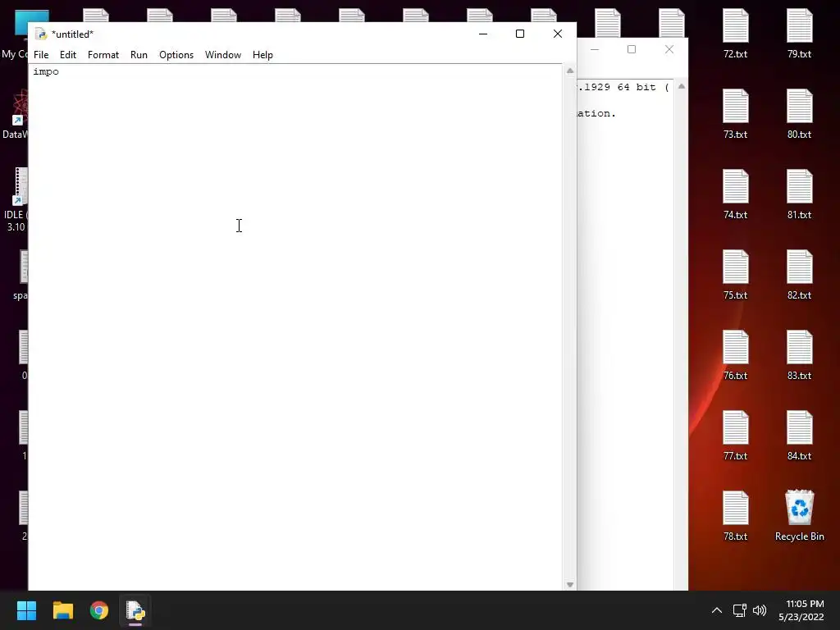The height and width of the screenshot is (630, 840).
Task: Open Google Chrome from taskbar
Action: pyautogui.click(x=99, y=610)
